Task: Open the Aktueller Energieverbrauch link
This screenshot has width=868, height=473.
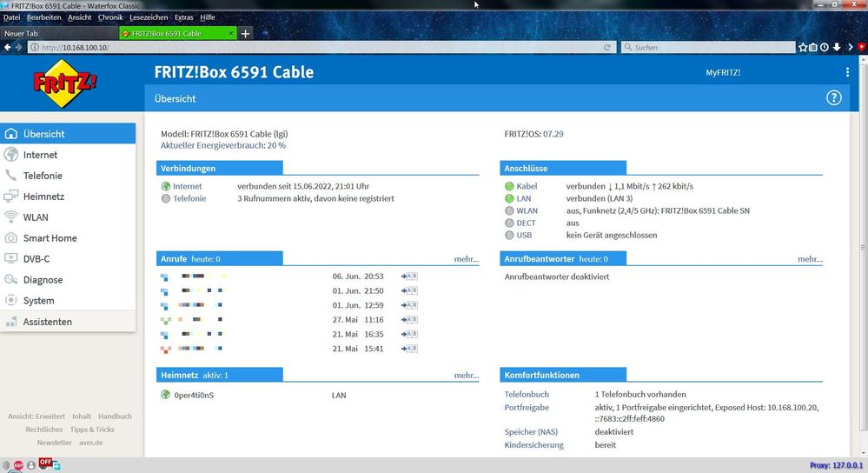Action: click(223, 145)
